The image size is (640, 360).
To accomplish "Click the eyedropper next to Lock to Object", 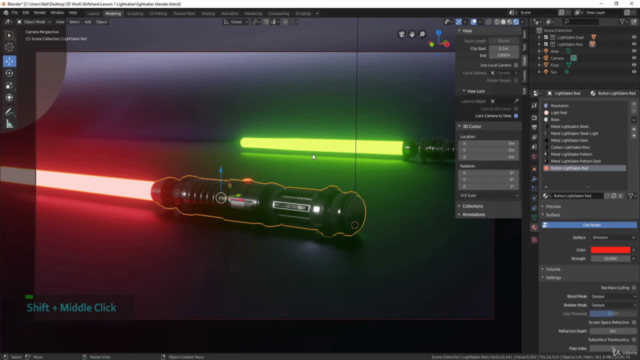I will tap(516, 101).
